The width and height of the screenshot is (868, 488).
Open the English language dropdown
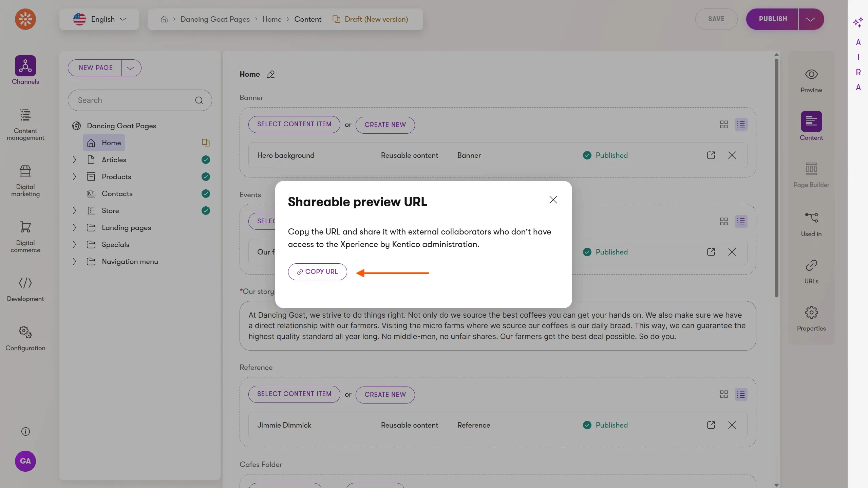click(x=99, y=19)
